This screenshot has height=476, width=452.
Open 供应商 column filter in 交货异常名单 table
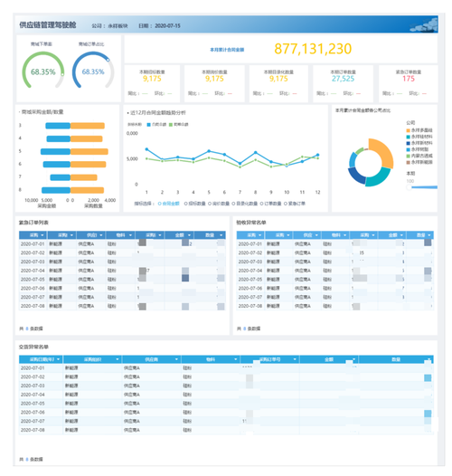click(176, 359)
